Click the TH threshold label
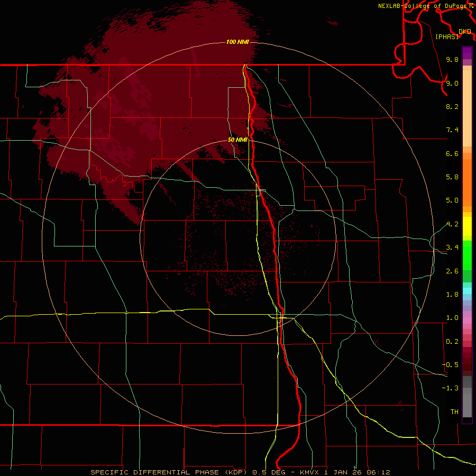 pyautogui.click(x=454, y=411)
